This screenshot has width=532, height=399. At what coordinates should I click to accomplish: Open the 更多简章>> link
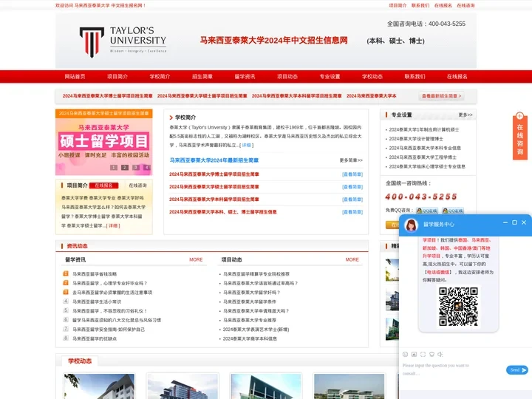(x=351, y=160)
